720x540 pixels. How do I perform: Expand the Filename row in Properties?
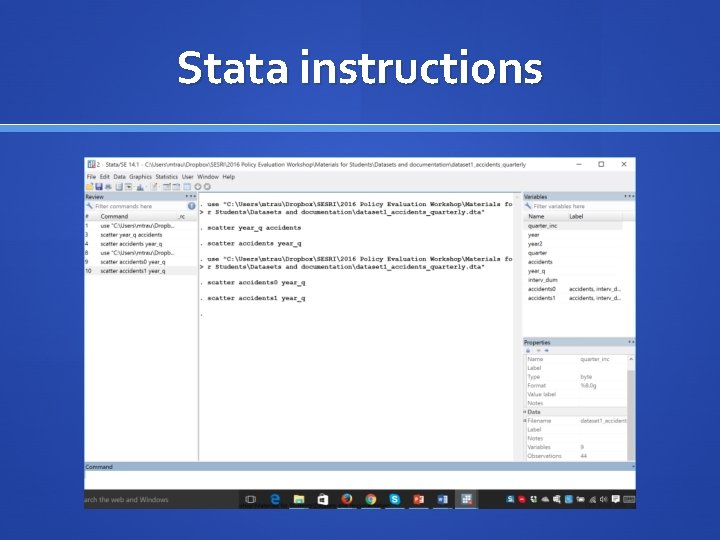[524, 421]
